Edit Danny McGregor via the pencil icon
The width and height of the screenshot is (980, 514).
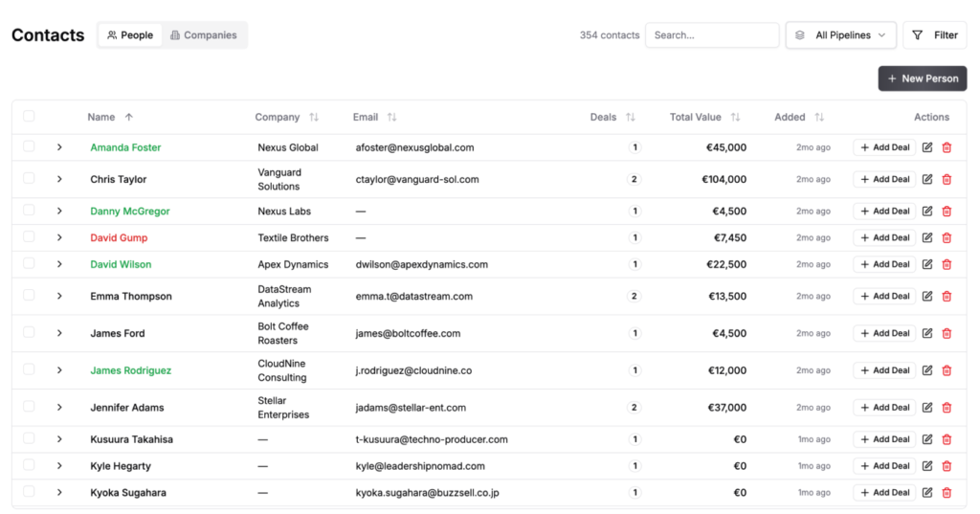point(927,212)
